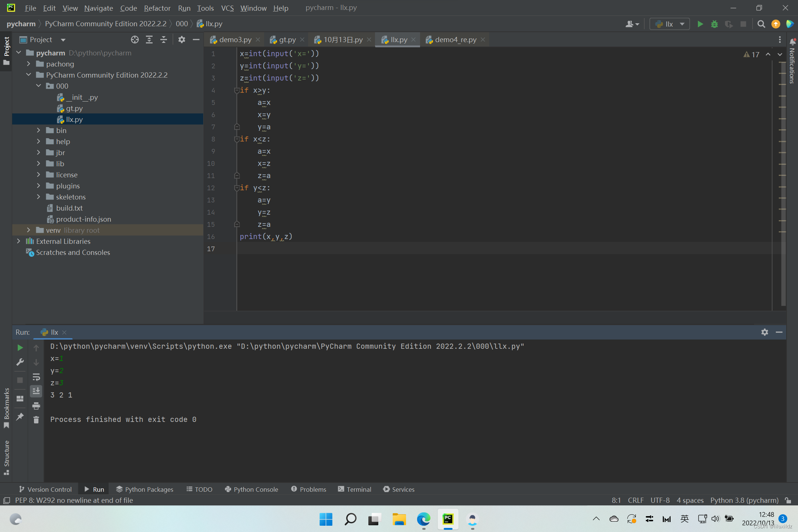Image resolution: width=798 pixels, height=532 pixels.
Task: Open the Refactor menu
Action: (x=157, y=8)
